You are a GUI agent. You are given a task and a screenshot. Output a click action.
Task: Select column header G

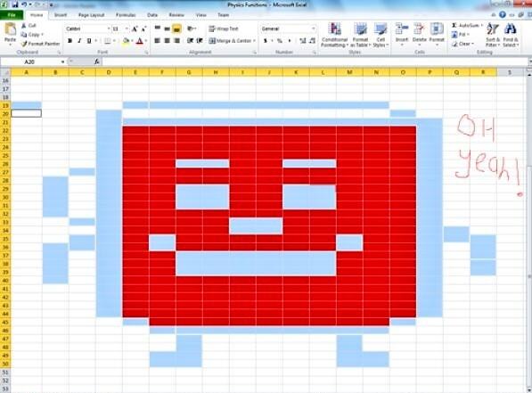pyautogui.click(x=189, y=72)
